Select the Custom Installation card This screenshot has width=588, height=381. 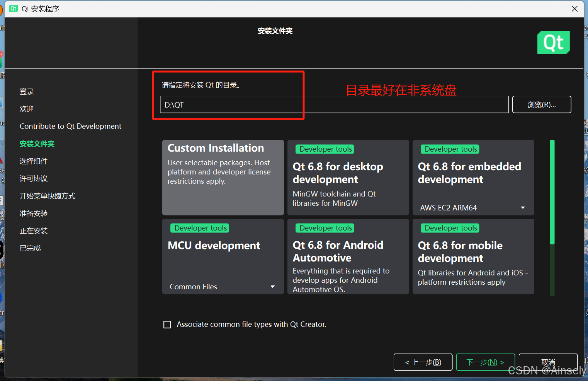click(x=223, y=178)
